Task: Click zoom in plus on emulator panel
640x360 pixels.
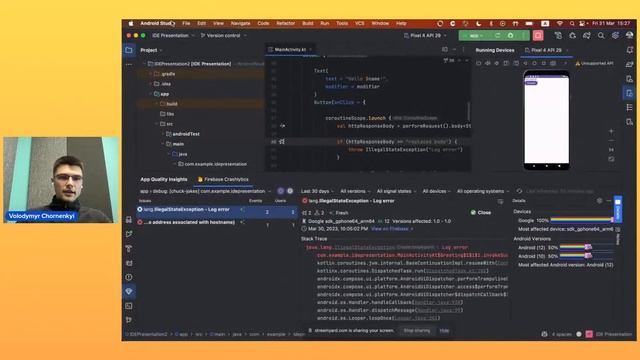Action: click(x=611, y=131)
